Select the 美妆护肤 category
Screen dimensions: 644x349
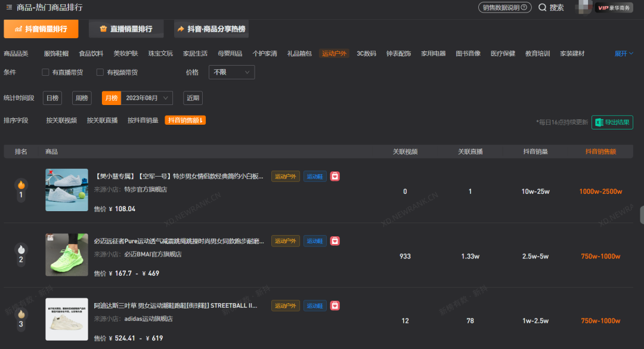[x=126, y=54]
